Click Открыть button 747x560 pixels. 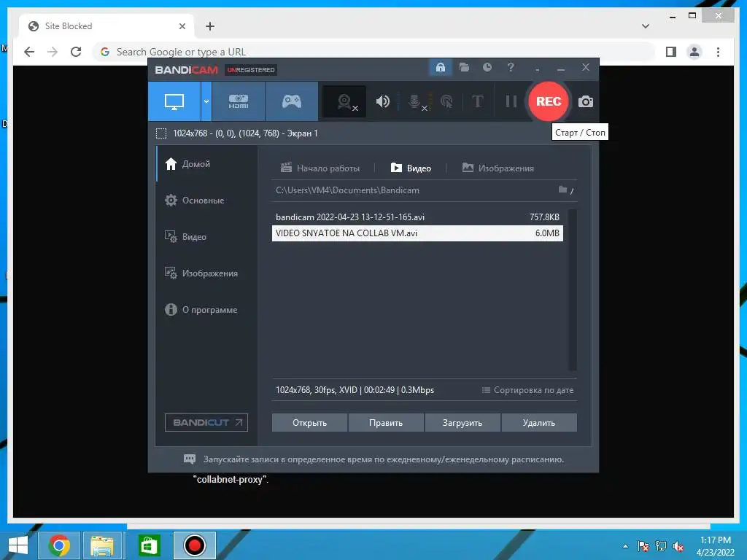309,423
